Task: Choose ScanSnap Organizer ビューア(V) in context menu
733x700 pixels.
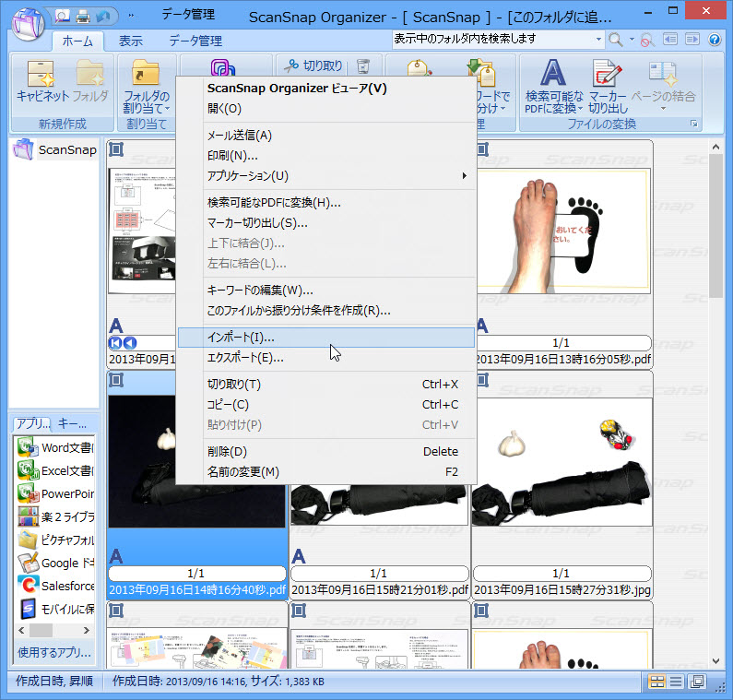Action: (x=326, y=89)
